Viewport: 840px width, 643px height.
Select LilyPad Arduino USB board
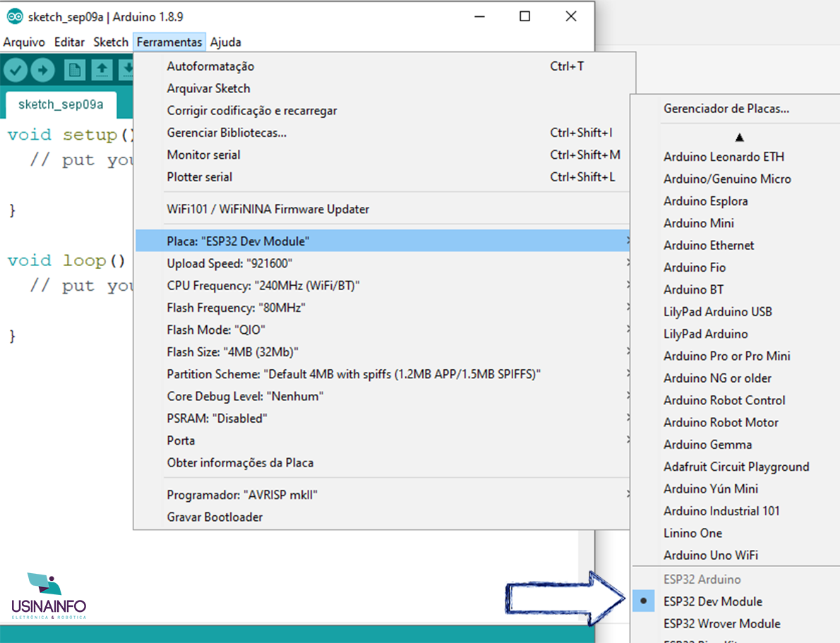[736, 312]
